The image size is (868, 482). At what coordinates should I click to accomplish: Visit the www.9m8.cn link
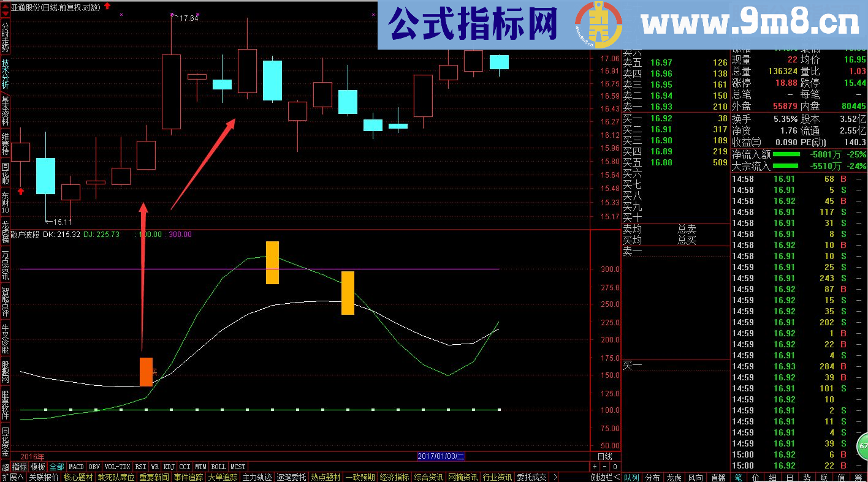(x=748, y=21)
